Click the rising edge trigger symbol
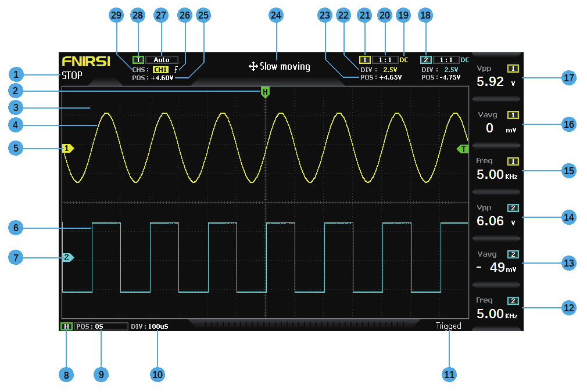587x392 pixels. [x=176, y=69]
